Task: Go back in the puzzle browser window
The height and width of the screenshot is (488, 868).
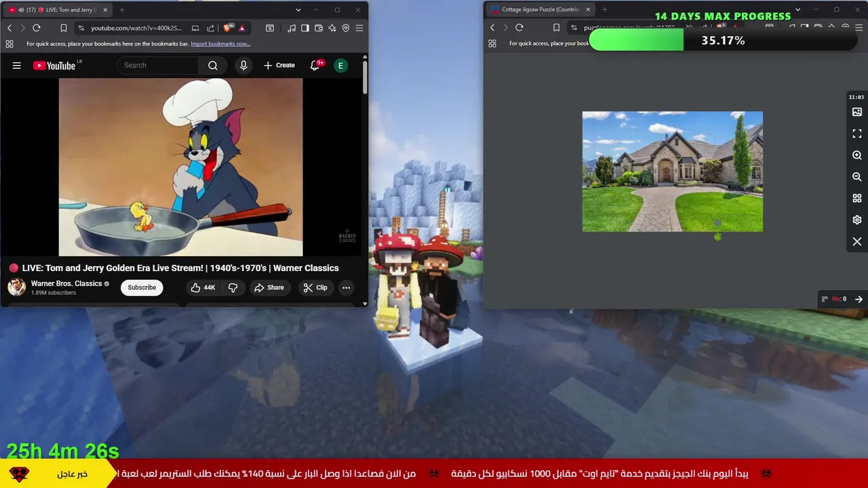Action: [492, 28]
